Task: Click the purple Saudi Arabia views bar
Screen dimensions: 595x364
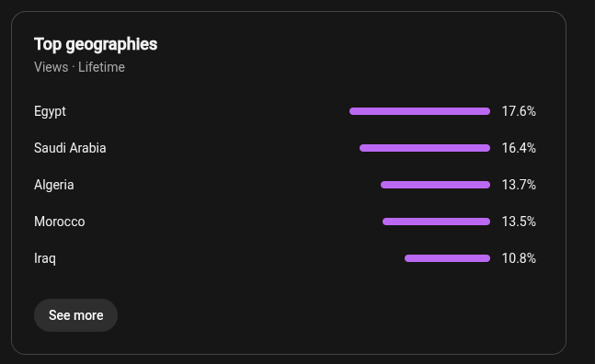Action: pyautogui.click(x=425, y=148)
